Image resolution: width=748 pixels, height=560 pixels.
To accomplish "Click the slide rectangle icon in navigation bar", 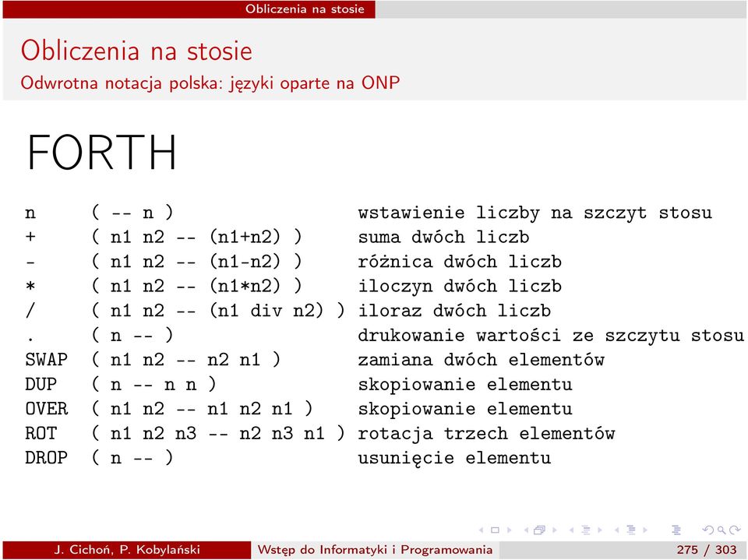I will (496, 530).
